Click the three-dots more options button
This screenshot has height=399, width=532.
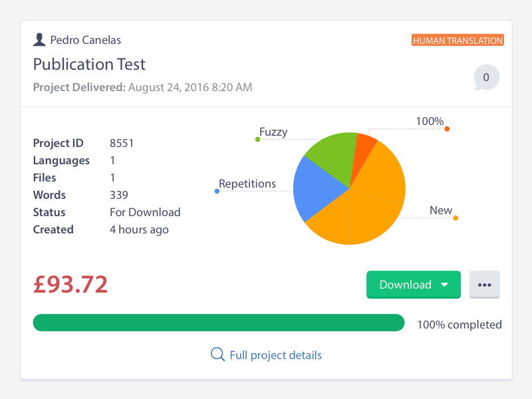click(484, 285)
